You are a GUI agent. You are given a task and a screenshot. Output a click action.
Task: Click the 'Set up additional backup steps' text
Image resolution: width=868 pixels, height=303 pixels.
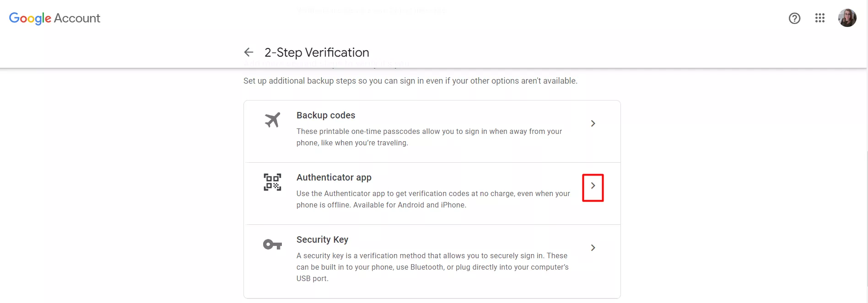[410, 81]
